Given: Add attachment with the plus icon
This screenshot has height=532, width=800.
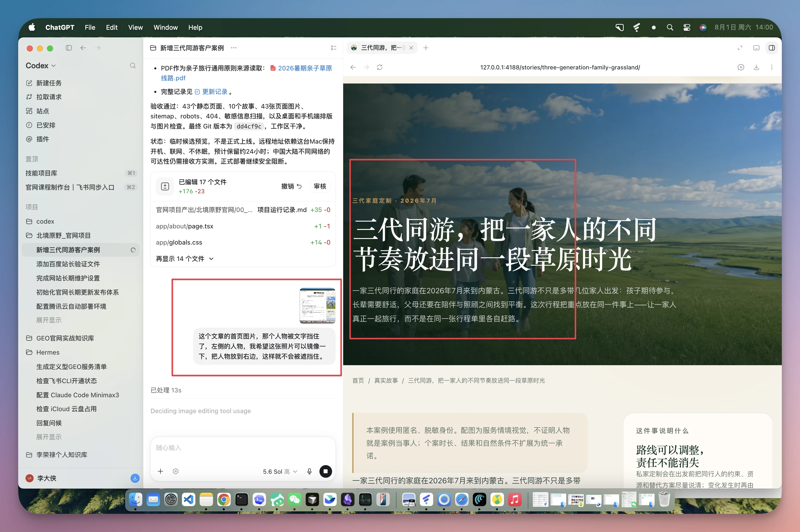Looking at the screenshot, I should click(161, 471).
